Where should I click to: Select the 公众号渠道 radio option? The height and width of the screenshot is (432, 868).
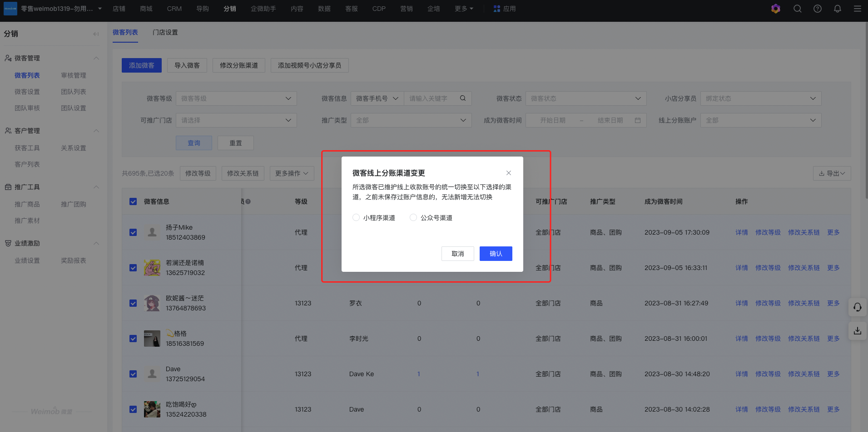pyautogui.click(x=413, y=218)
